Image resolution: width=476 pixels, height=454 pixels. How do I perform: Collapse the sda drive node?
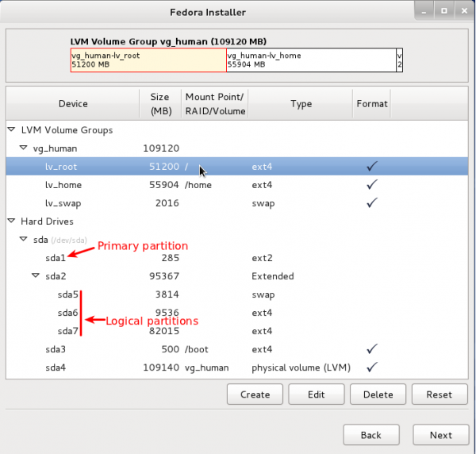(x=24, y=239)
